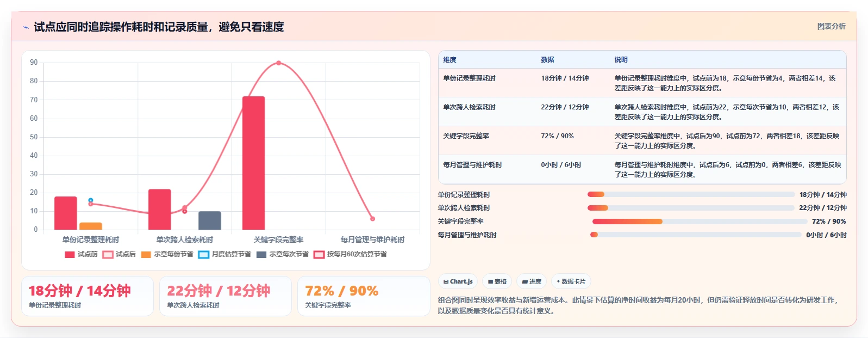The height and width of the screenshot is (338, 868).
Task: Click the 关键字段完整率 progress bar
Action: 700,222
